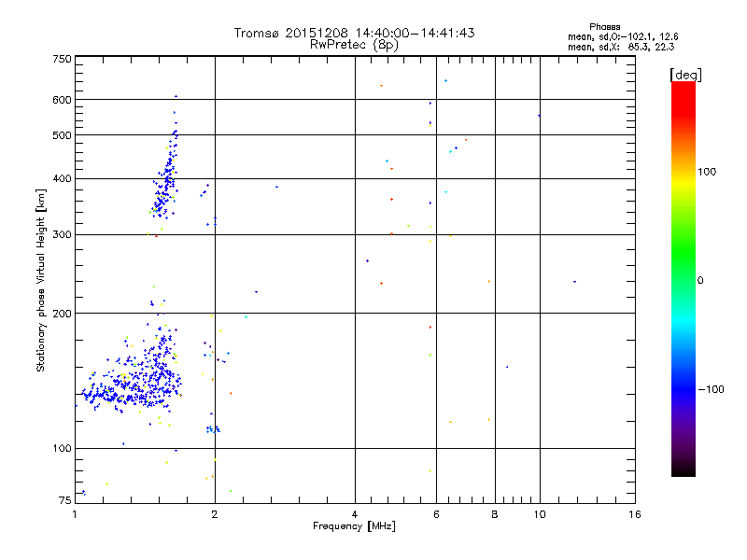Click the 'mean, sd,O:-102.1, 12.6' statistic
747x560 pixels.
(x=623, y=36)
